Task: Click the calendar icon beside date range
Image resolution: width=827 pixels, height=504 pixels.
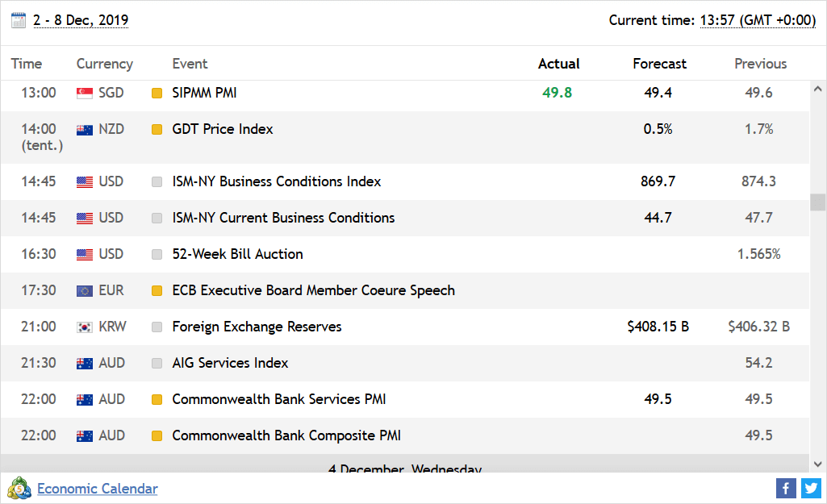Action: pyautogui.click(x=19, y=20)
